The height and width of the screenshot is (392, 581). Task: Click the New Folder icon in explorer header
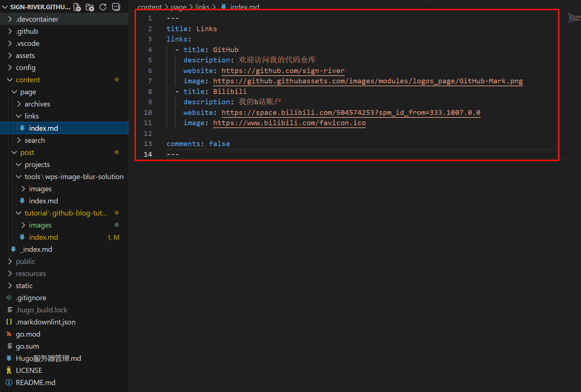[90, 7]
